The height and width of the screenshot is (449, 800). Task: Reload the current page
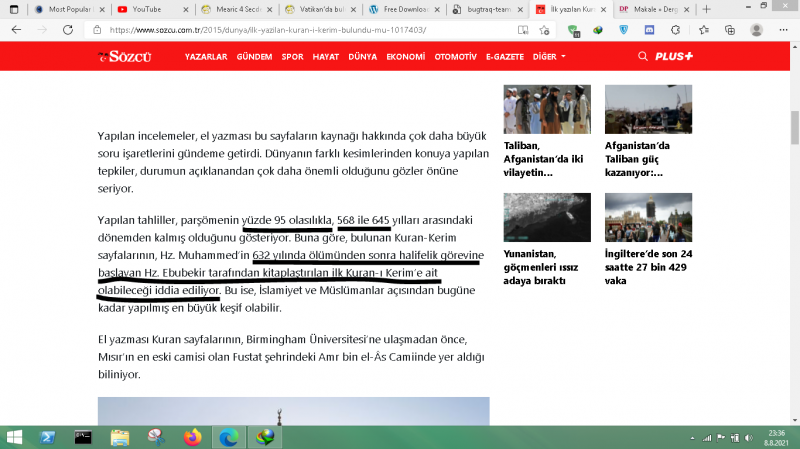coord(68,30)
